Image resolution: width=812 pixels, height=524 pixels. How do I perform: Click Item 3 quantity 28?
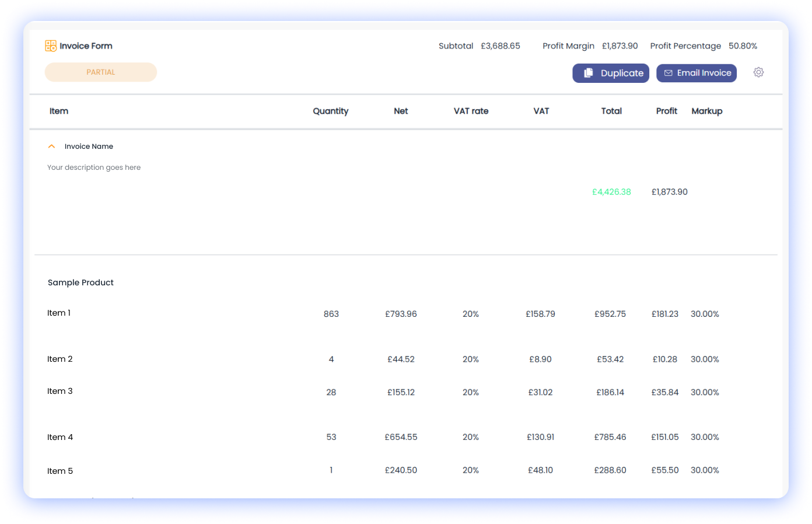[331, 392]
